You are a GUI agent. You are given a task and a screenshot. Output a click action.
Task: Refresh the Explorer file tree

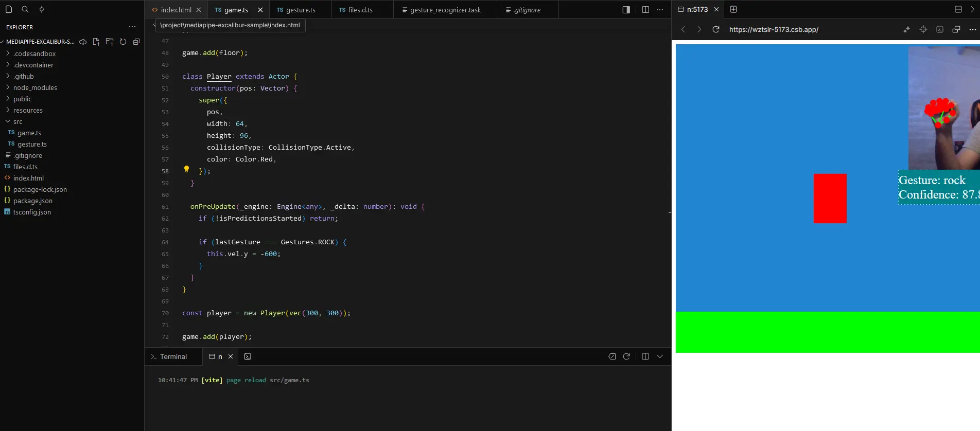click(x=123, y=42)
